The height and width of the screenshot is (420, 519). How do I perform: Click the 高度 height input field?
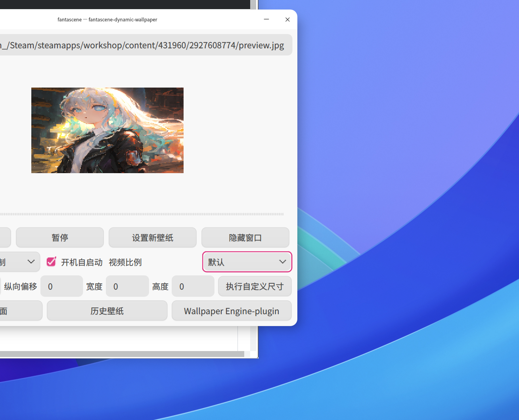pos(193,286)
